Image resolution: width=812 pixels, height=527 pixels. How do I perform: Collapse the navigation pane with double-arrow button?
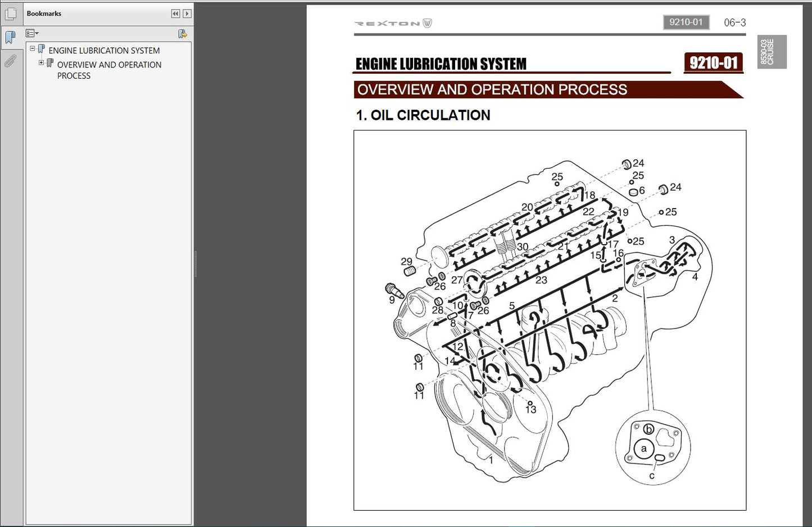pyautogui.click(x=175, y=13)
